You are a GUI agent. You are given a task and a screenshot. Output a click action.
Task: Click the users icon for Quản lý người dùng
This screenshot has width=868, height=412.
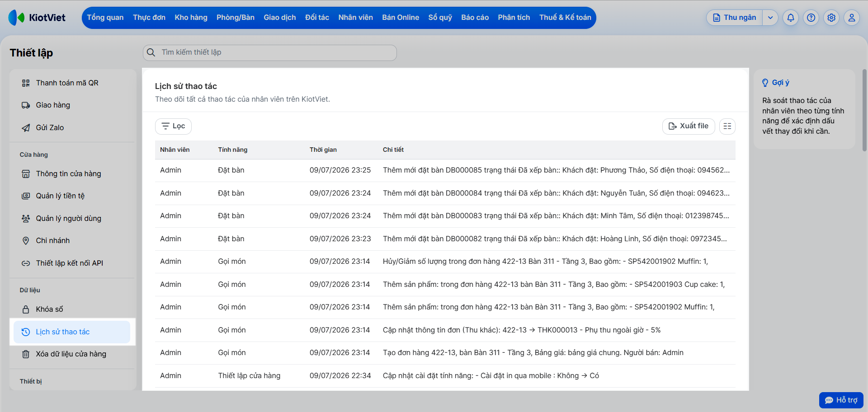coord(26,219)
